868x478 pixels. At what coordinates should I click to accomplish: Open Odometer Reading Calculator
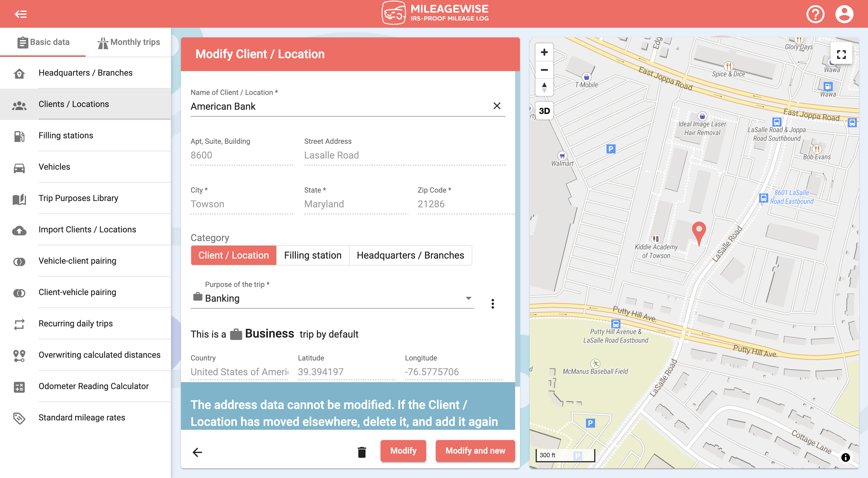[x=86, y=386]
